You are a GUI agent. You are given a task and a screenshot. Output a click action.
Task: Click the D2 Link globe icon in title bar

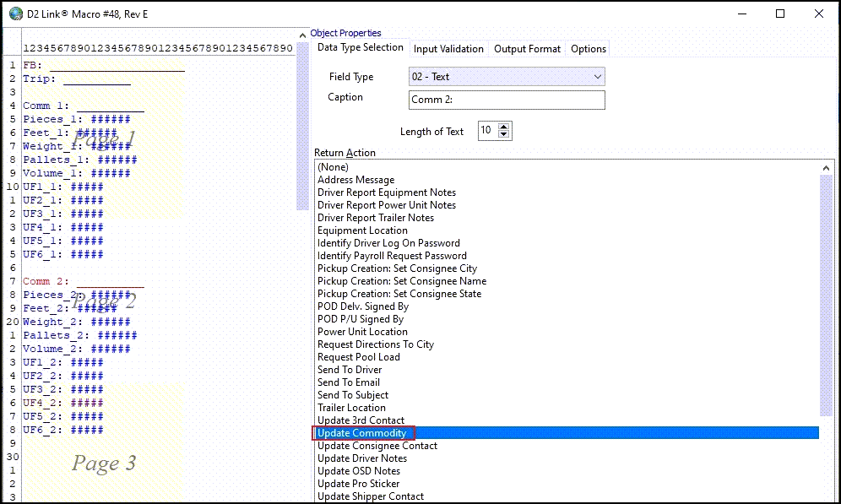pos(15,14)
